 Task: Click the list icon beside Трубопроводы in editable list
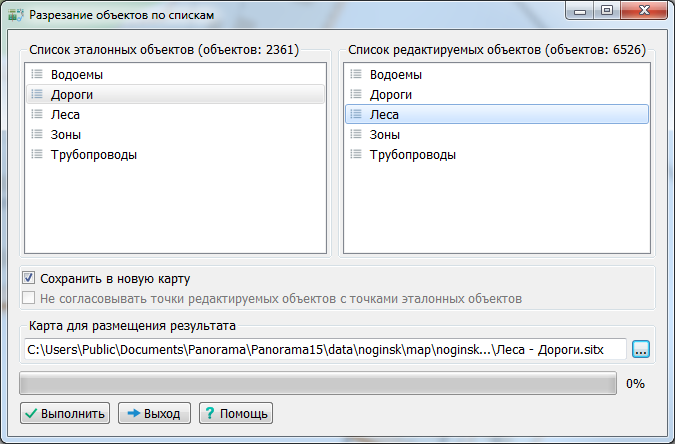point(356,155)
